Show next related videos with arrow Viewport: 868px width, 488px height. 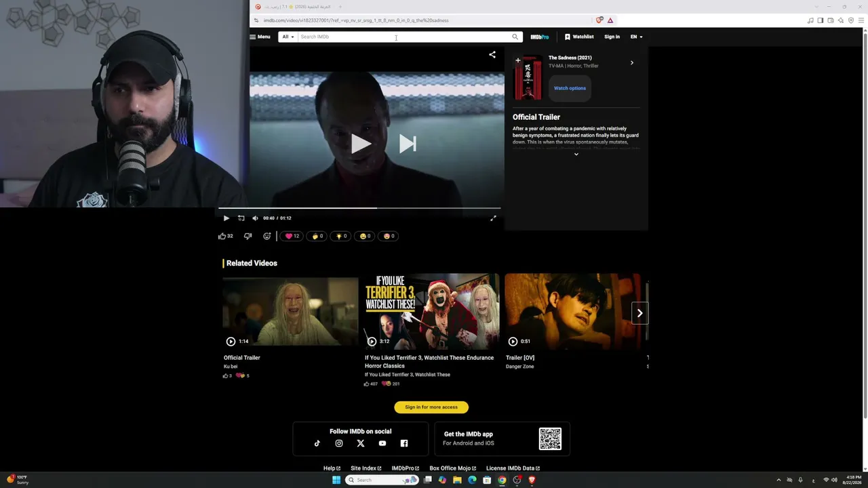click(639, 313)
